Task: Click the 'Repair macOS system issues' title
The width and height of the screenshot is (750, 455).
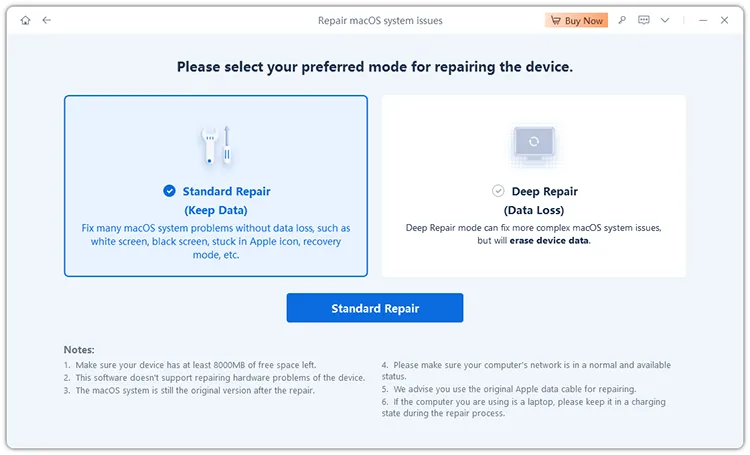Action: click(380, 21)
